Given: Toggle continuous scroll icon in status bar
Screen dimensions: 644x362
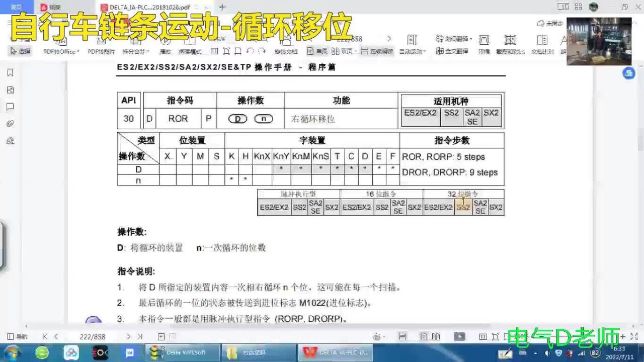Looking at the screenshot, I should [x=402, y=337].
